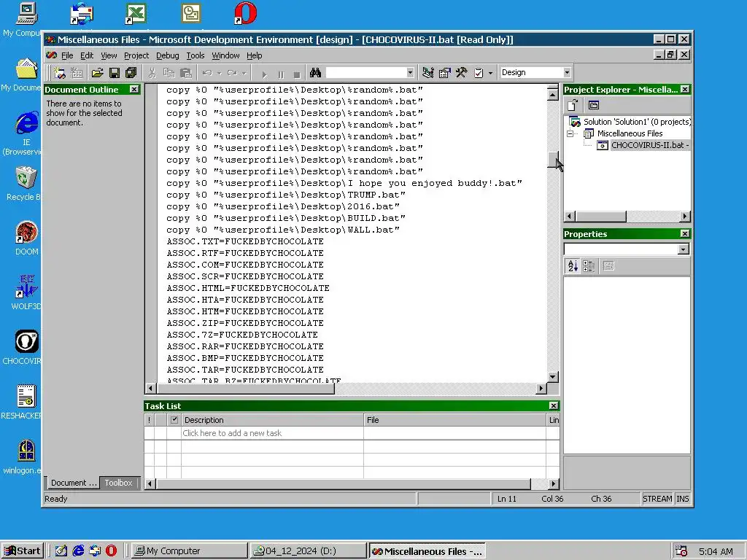Click the File column header in Task List

pyautogui.click(x=454, y=420)
